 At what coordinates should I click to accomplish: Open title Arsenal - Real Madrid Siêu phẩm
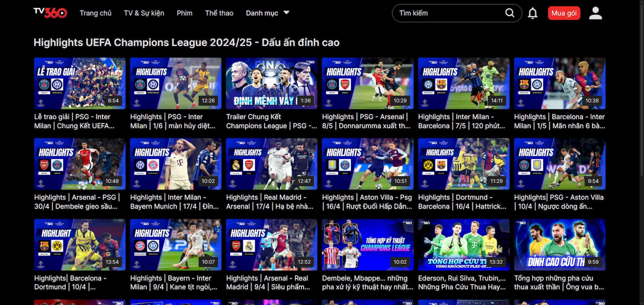(x=268, y=282)
